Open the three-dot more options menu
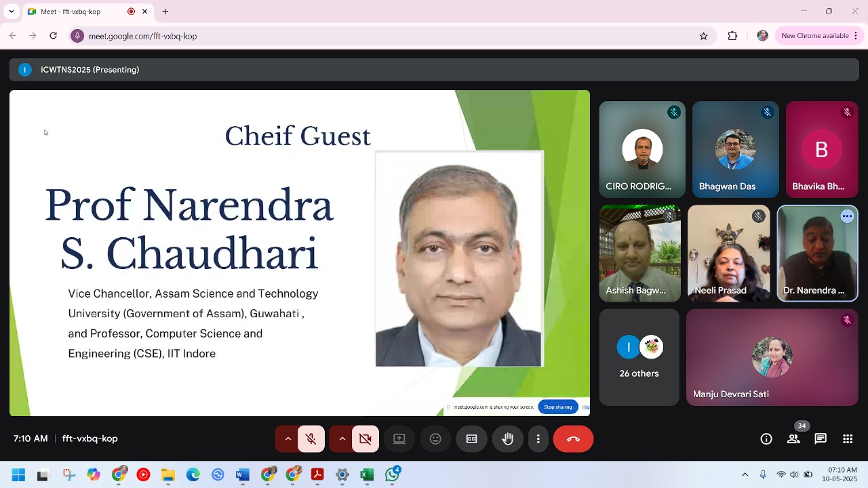Screen dimensions: 868x488 [538, 439]
